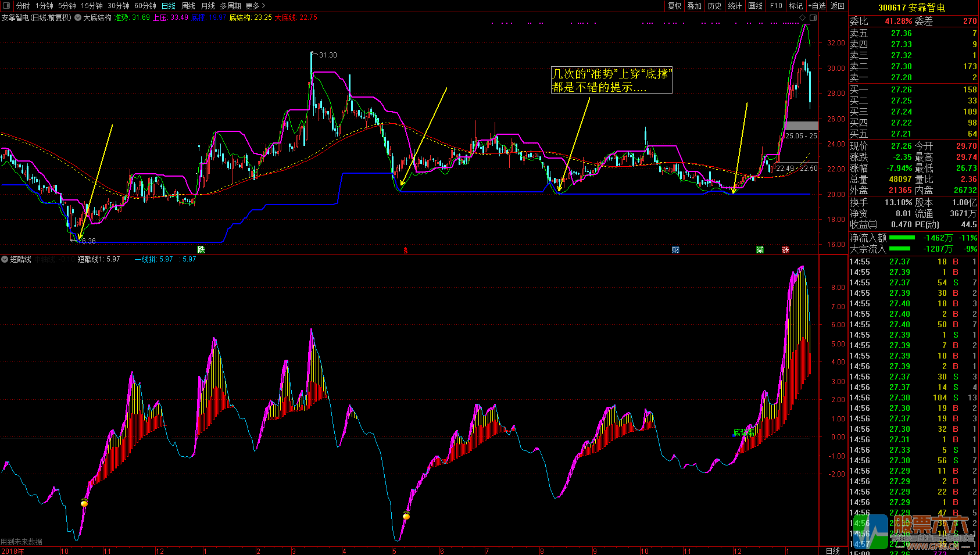Open the 大底结构 indicator dropdown arrow
The height and width of the screenshot is (555, 980).
[x=78, y=18]
